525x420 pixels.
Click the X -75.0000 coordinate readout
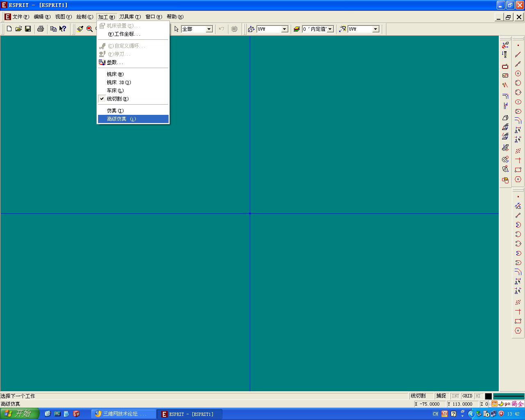(429, 404)
